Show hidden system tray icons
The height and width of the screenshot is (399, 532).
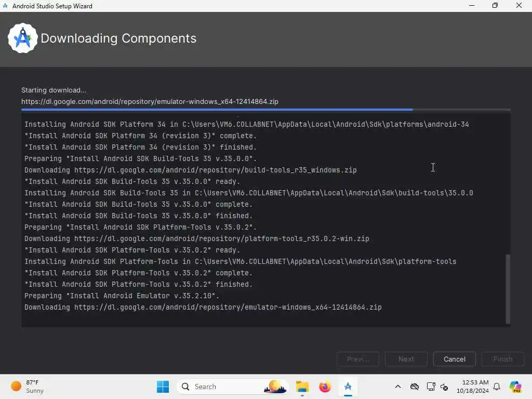coord(398,387)
